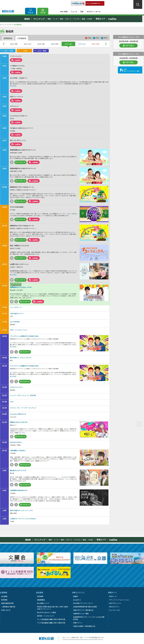This screenshot has width=144, height=644.
Task: Click the KBS京都 logo in header
Action: (8, 11)
